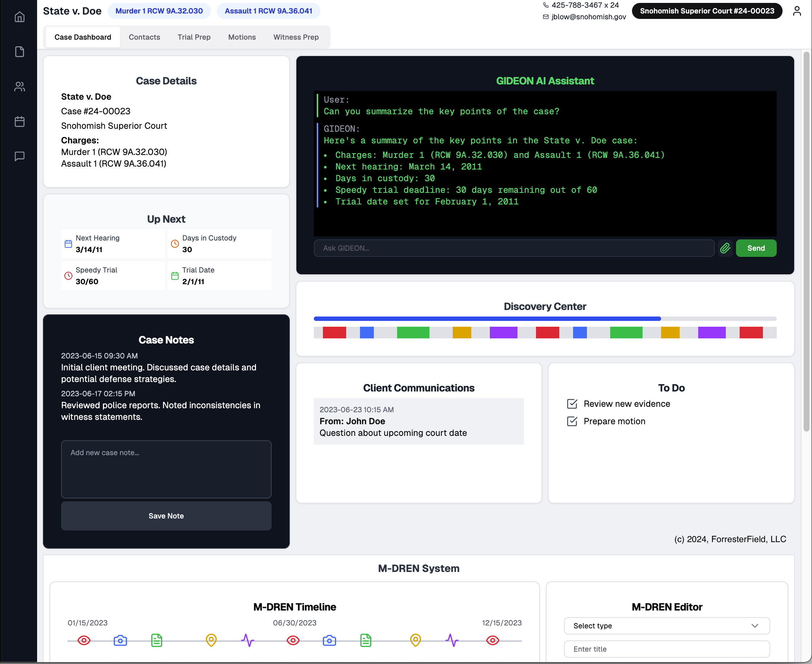Open the Home icon in the sidebar

(20, 17)
